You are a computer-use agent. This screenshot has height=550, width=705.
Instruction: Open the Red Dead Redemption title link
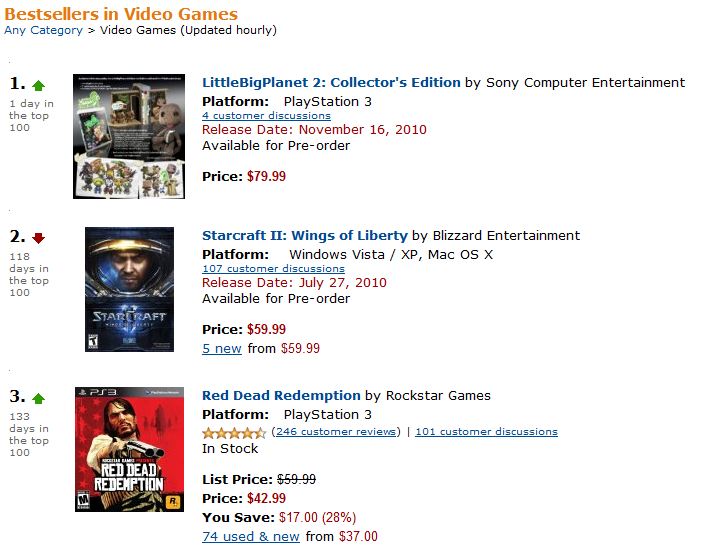[281, 396]
